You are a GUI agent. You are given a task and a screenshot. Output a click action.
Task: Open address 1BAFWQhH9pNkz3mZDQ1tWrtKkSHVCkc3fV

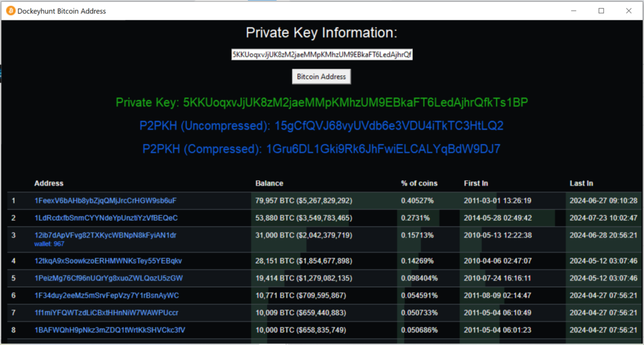pos(109,330)
